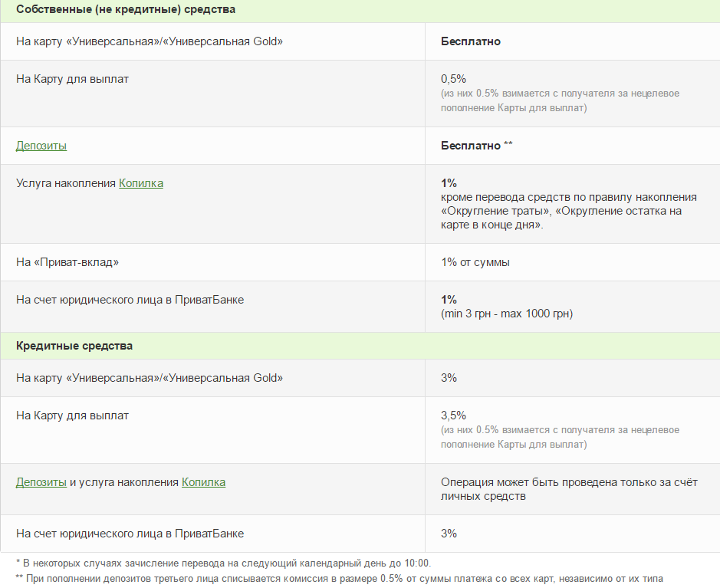The width and height of the screenshot is (720, 588).
Task: Click the Кредитные средства section header
Action: coord(74,346)
